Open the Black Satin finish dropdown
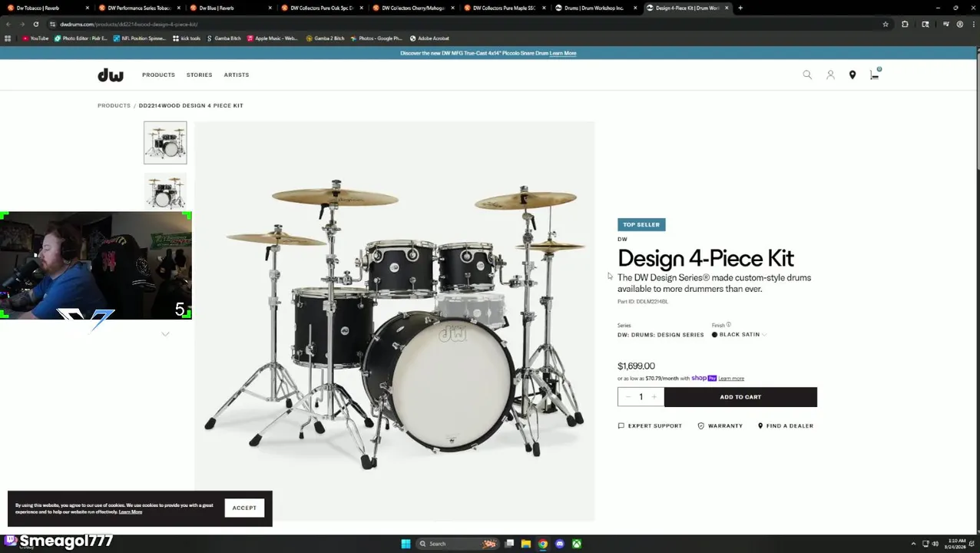Viewport: 980px width, 553px height. (x=740, y=335)
